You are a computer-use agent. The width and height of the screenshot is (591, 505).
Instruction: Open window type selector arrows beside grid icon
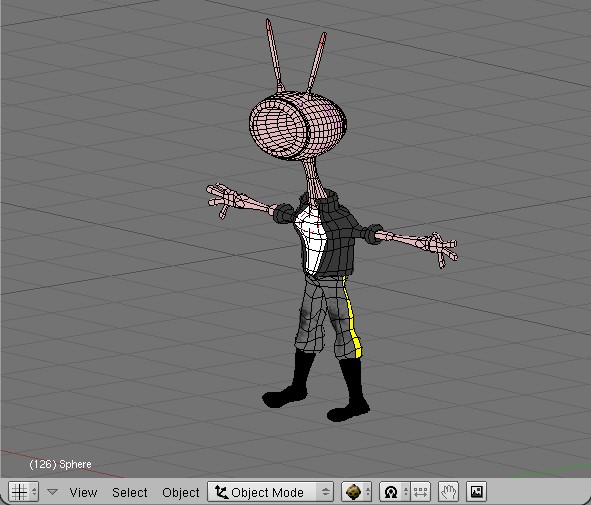[x=34, y=492]
